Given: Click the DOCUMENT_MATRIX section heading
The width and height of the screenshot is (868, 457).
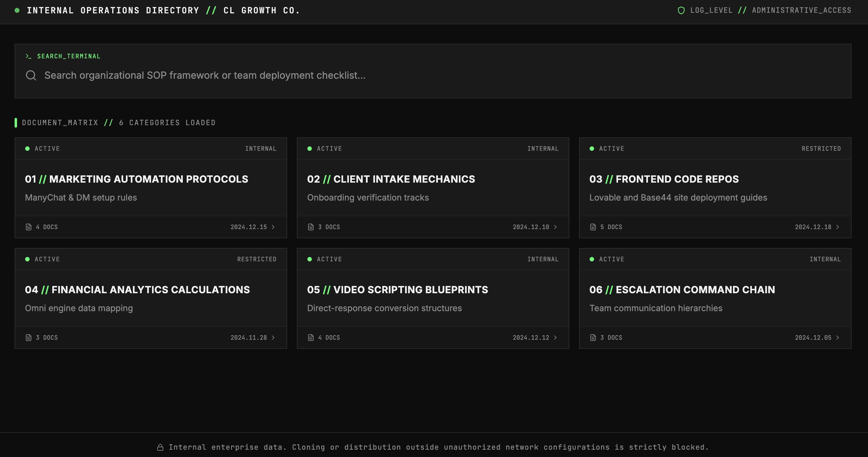Looking at the screenshot, I should click(x=119, y=122).
